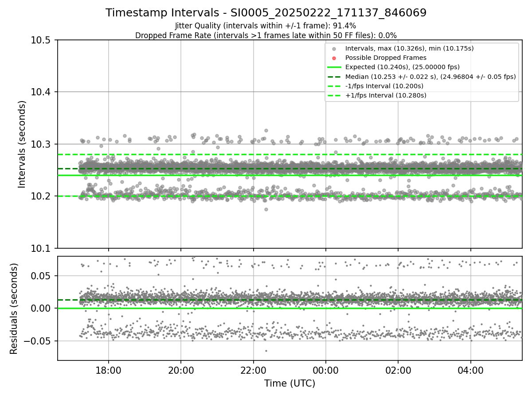The height and width of the screenshot is (399, 532).
Task: Click legend entry -1/fps Interval (10.200s)
Action: 384,86
